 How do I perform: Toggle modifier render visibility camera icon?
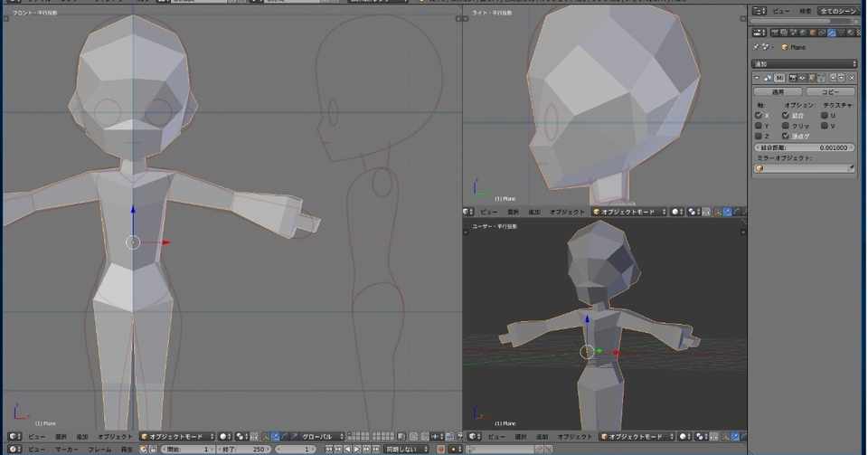pos(793,77)
